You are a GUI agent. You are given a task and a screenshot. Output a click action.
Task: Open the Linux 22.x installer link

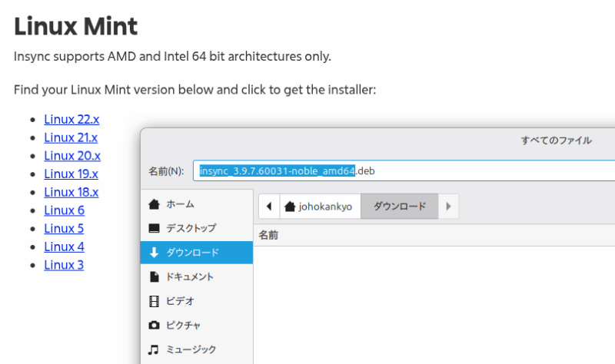tap(71, 119)
